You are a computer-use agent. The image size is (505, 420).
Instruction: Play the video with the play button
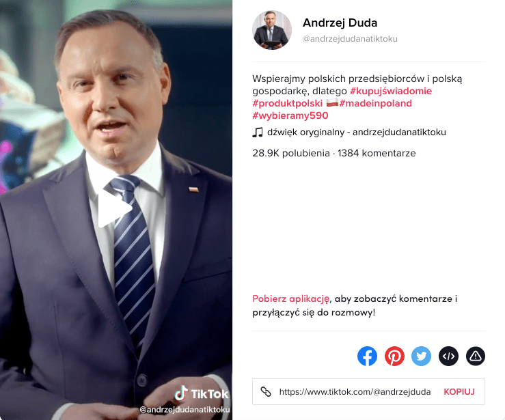115,208
